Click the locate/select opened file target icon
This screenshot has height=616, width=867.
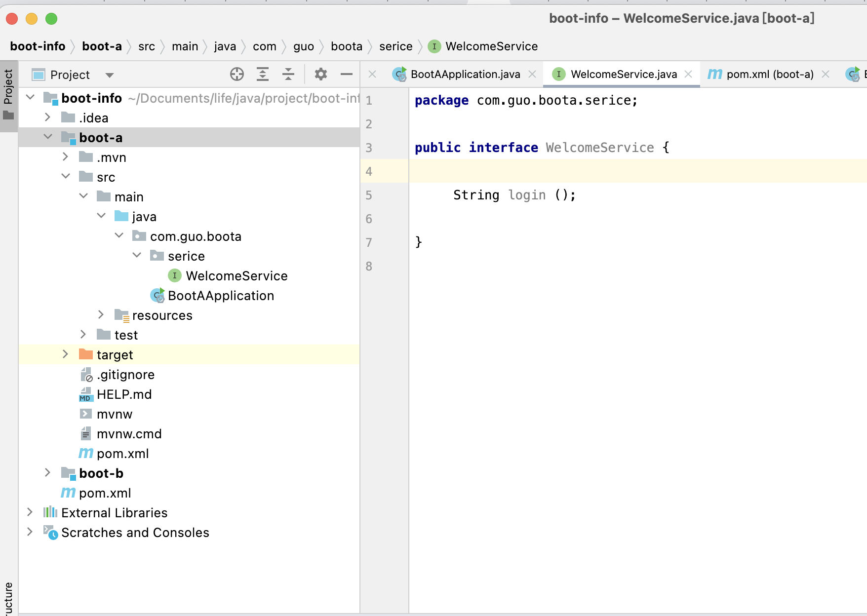pos(237,75)
